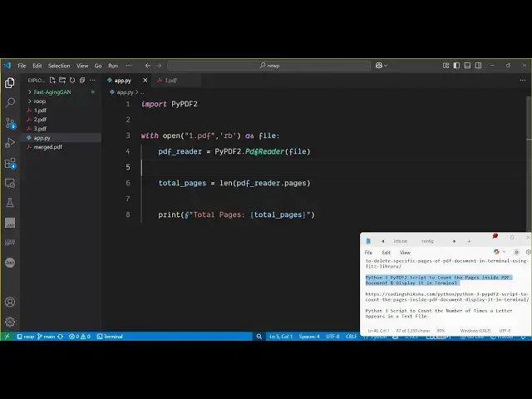Click UTF-8 encoding in VS Code status bar

click(332, 336)
